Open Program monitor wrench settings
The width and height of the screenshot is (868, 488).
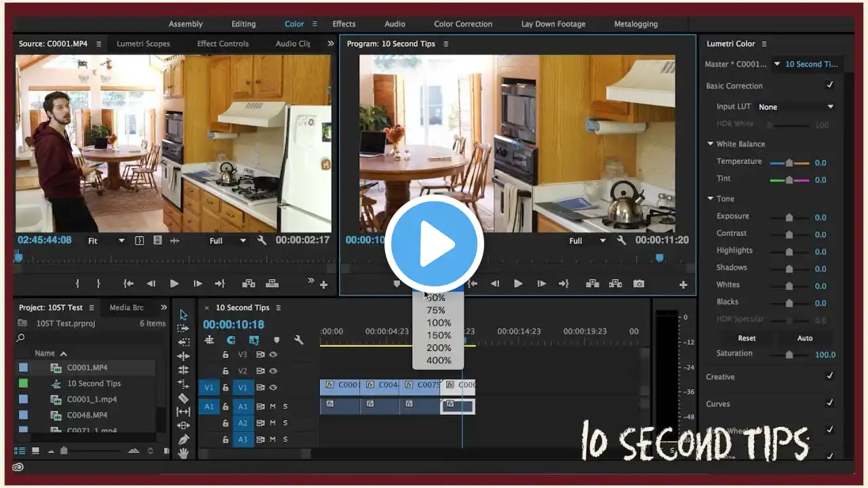(621, 241)
